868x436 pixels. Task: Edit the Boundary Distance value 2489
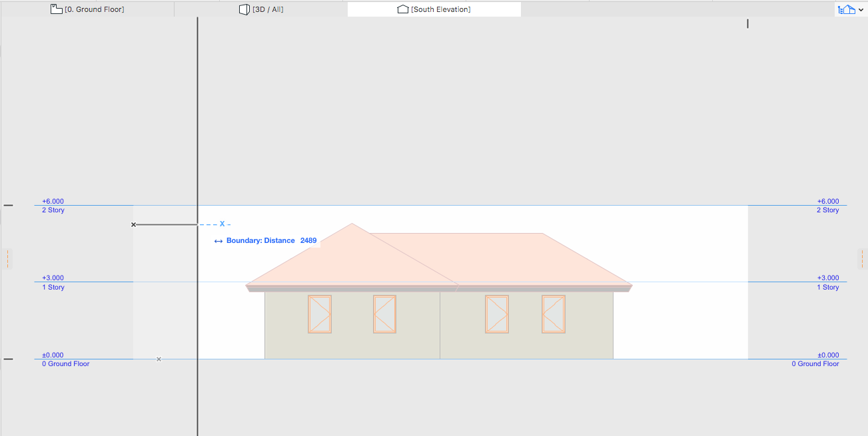click(x=307, y=240)
